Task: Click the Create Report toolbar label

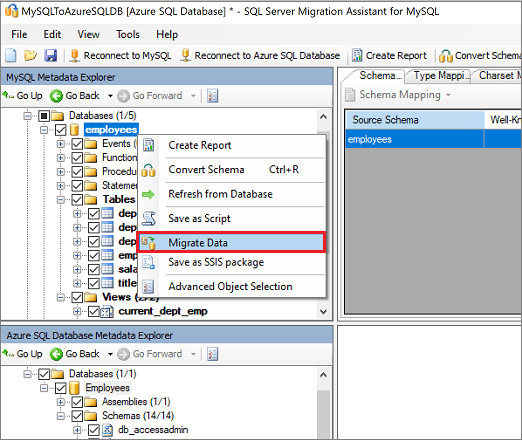Action: pos(396,56)
